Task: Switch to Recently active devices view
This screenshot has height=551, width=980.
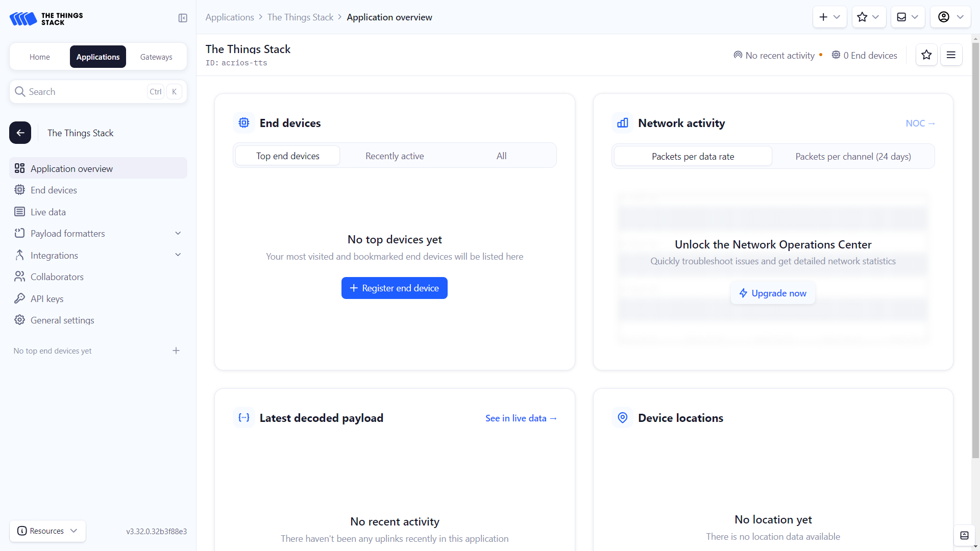Action: click(395, 156)
